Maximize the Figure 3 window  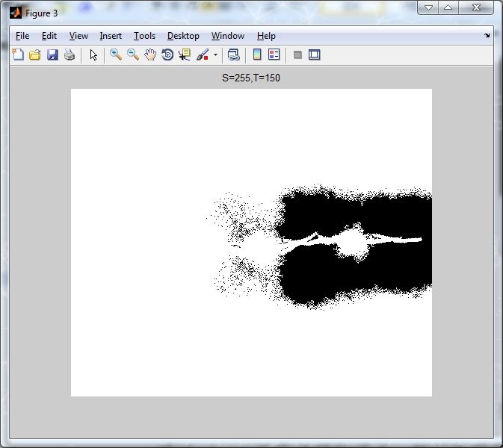[x=448, y=7]
